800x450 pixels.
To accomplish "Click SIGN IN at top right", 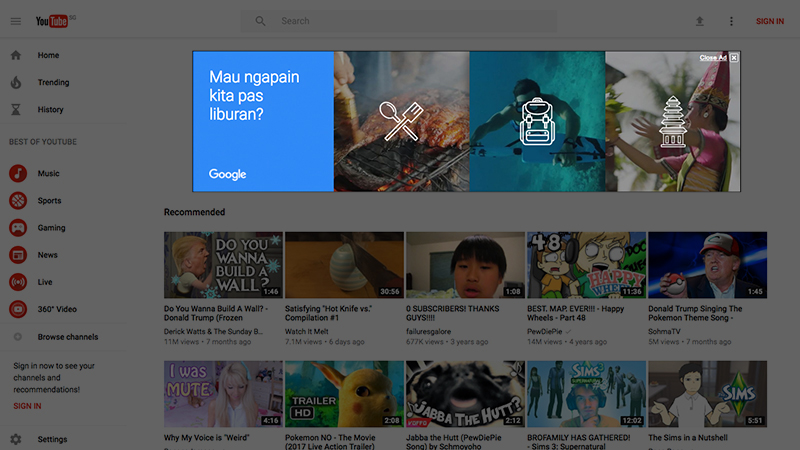I will coord(769,21).
